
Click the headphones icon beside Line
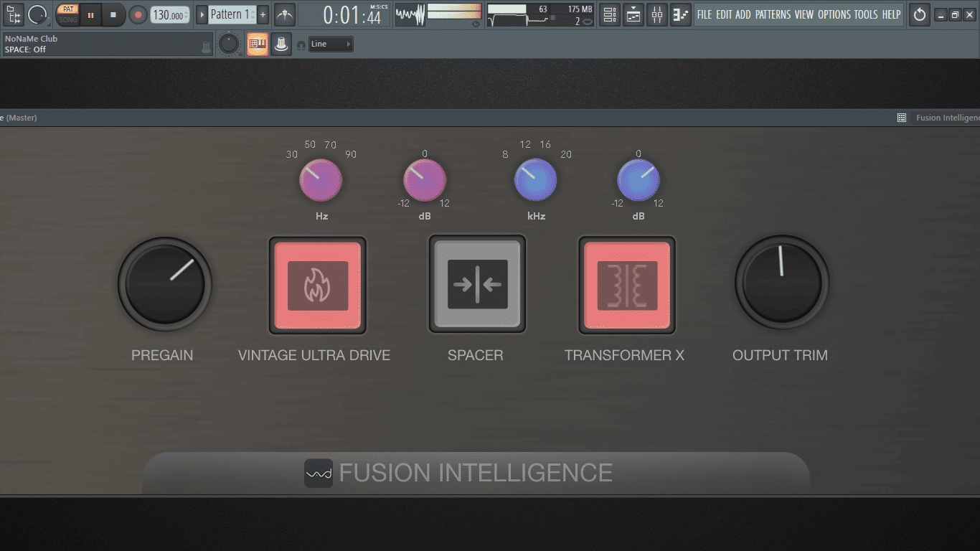tap(301, 45)
